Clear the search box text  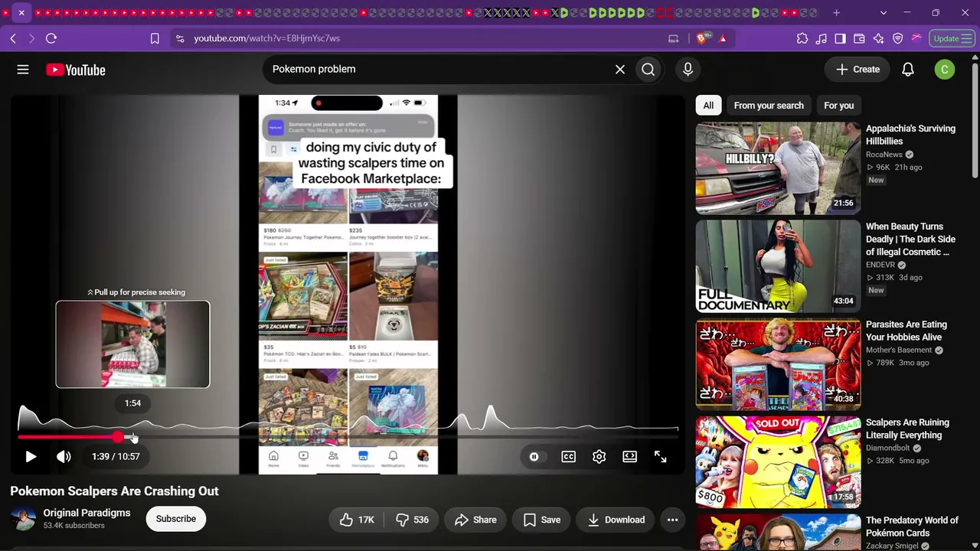[x=620, y=70]
